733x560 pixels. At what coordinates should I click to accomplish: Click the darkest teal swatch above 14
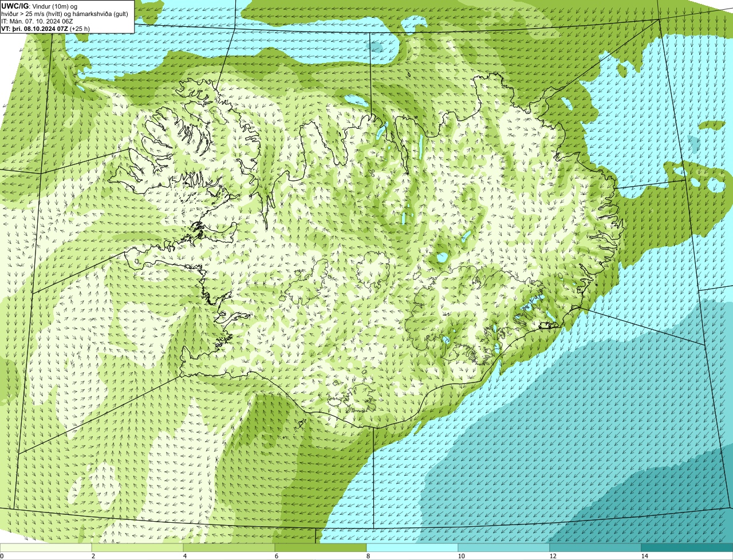coord(687,547)
